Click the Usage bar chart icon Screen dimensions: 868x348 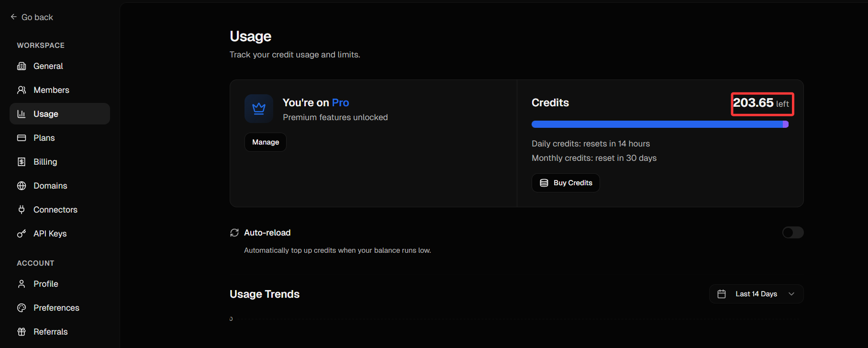click(x=22, y=114)
